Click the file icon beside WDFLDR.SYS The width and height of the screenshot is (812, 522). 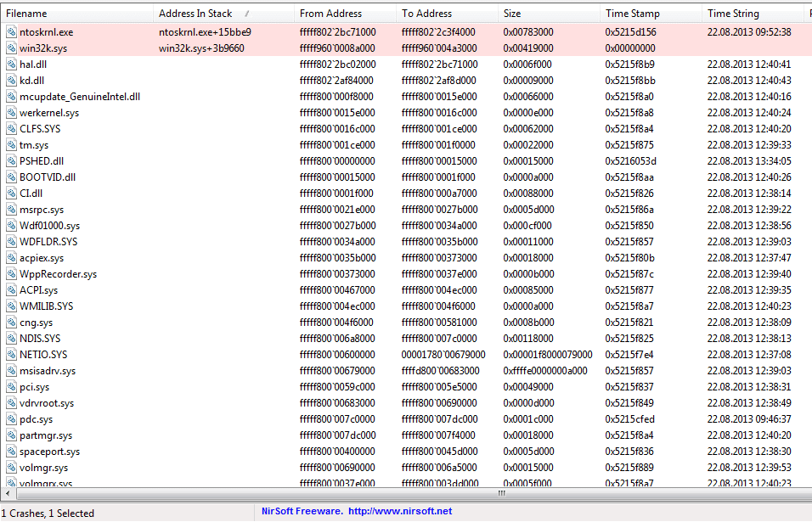click(11, 242)
